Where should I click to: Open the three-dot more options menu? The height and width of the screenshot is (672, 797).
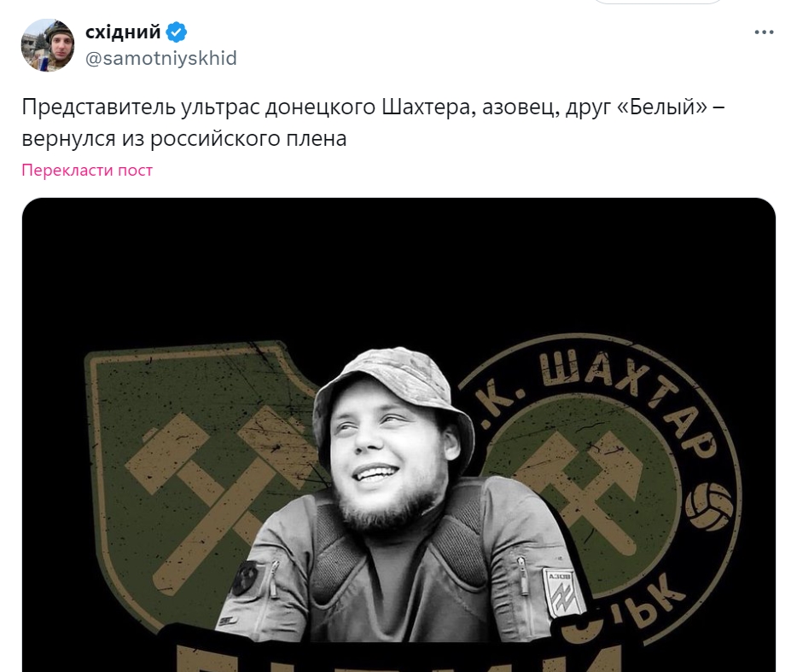pyautogui.click(x=764, y=32)
